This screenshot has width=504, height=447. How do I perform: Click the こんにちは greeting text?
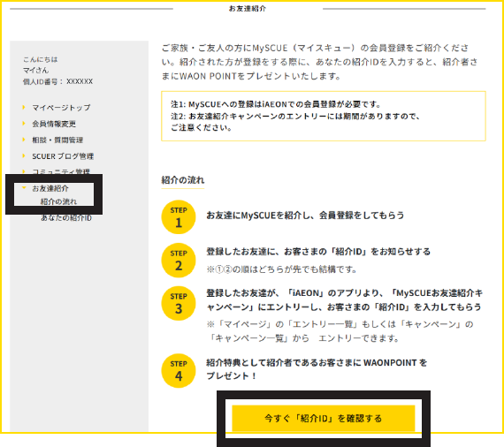click(40, 59)
